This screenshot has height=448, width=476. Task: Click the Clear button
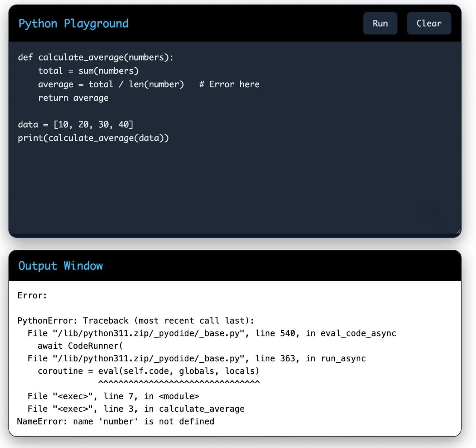click(x=429, y=23)
